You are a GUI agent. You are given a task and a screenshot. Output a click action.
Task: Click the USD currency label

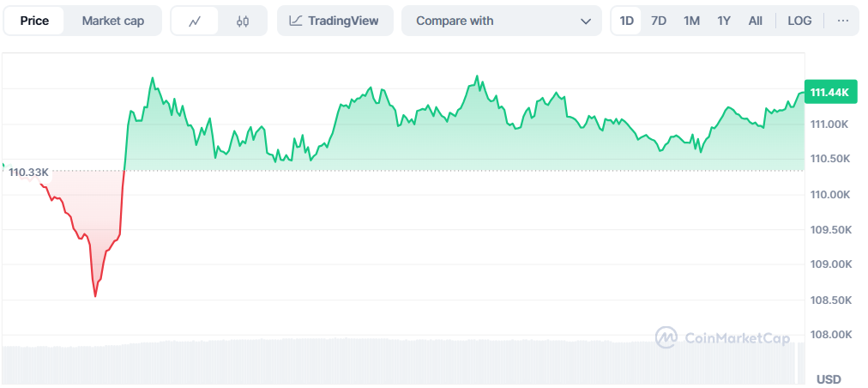829,379
